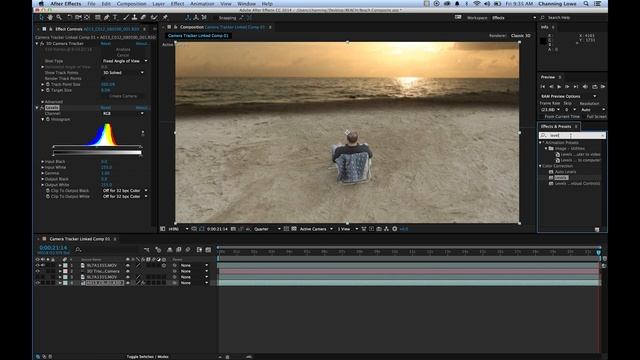Toggle the Snapping option

click(227, 18)
